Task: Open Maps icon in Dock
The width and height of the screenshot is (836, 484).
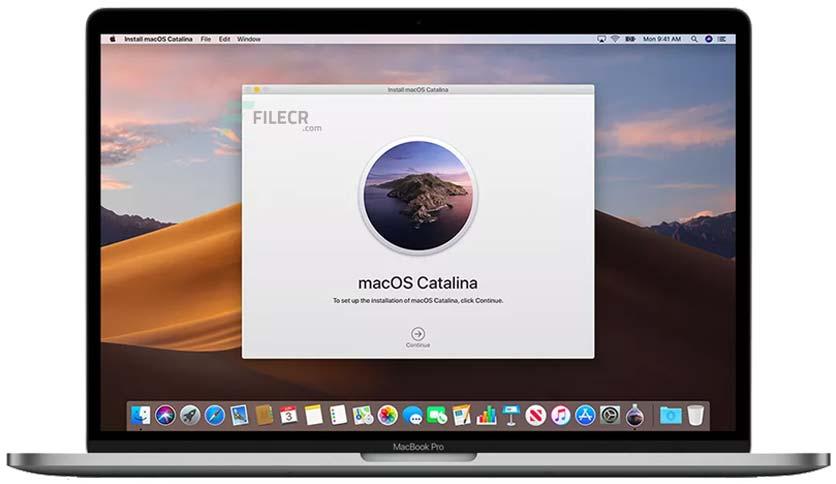Action: 363,415
